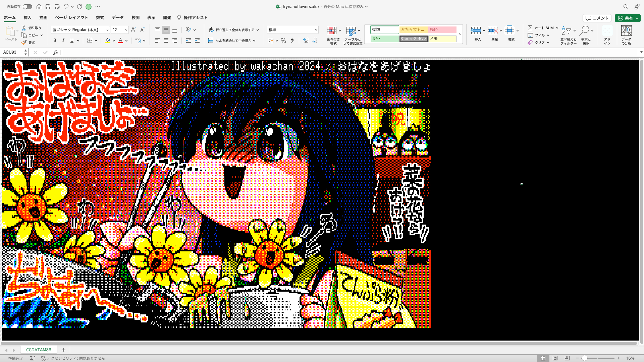Open the ホーム ribbon tab

tap(10, 17)
